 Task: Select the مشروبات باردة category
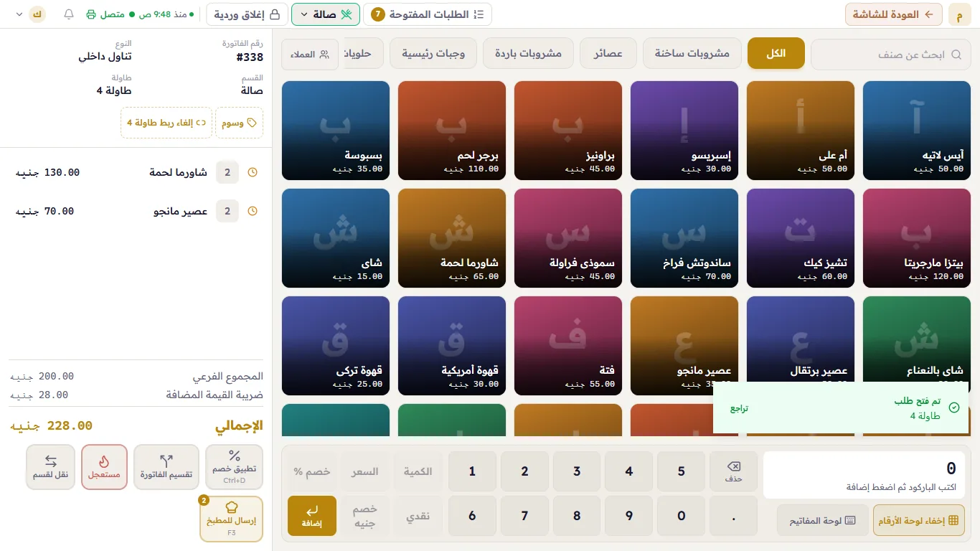pos(528,54)
